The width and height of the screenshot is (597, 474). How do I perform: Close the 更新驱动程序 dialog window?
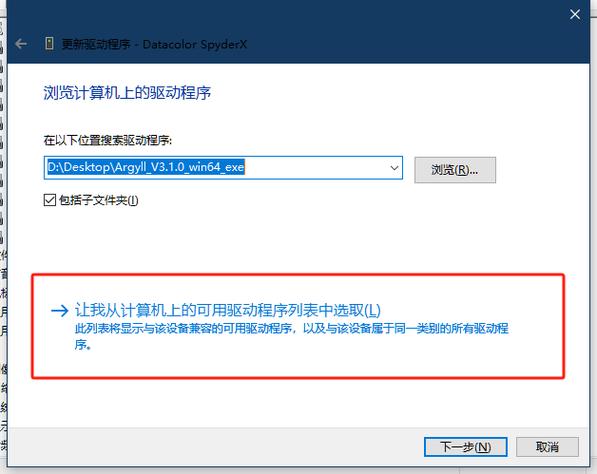tap(575, 14)
